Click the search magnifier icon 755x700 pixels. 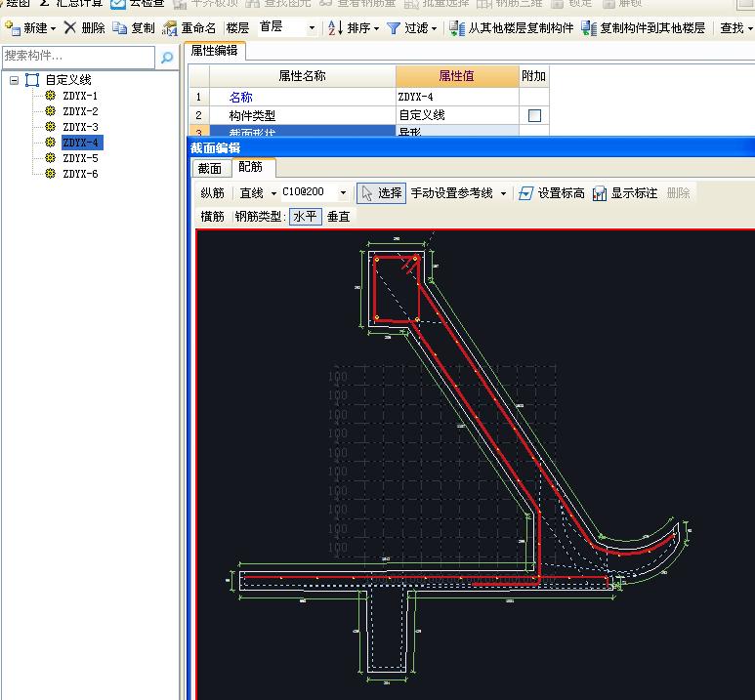pos(167,59)
